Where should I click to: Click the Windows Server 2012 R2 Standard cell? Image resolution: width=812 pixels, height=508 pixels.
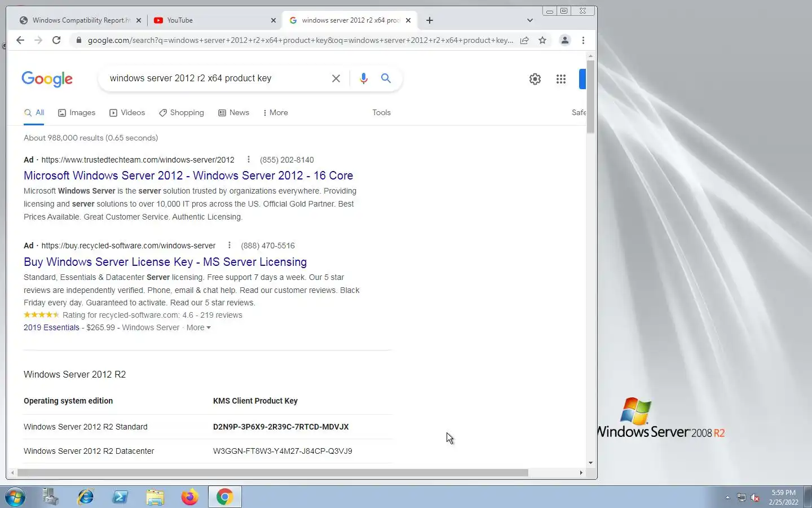click(x=86, y=427)
